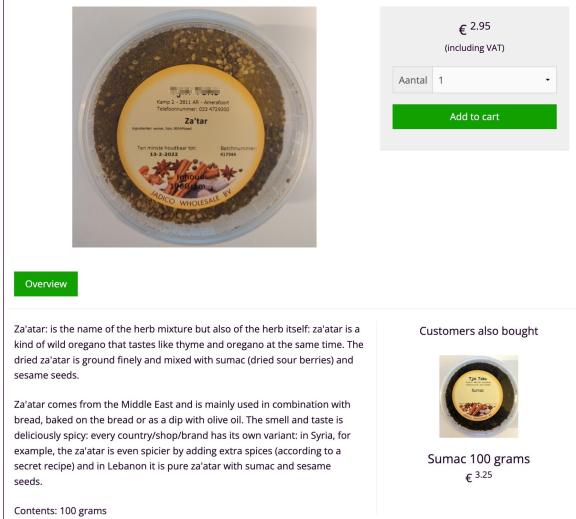Add the Za'tar product to cart
Screen dimensions: 576x519
point(474,117)
